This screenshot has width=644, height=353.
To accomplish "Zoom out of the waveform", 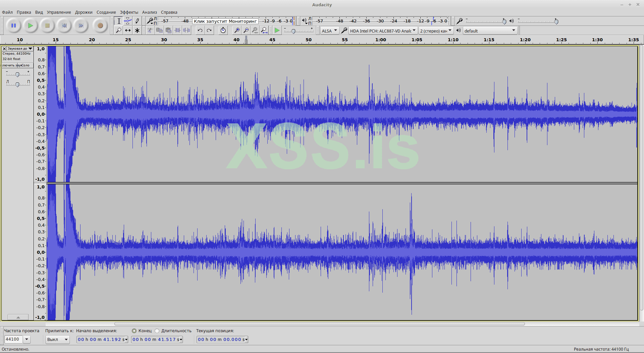I will (x=246, y=31).
